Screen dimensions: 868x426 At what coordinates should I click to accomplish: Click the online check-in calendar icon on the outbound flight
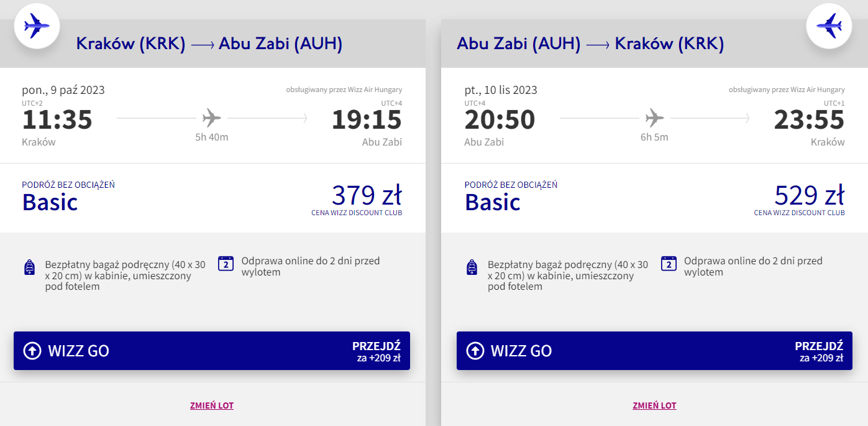pyautogui.click(x=226, y=264)
